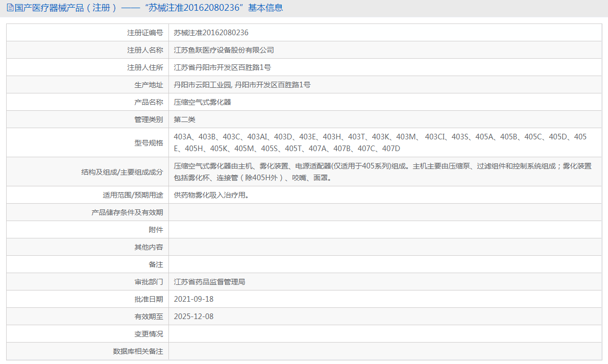Select production address starting 丹阳市云阳工业园
Screen dimensions: 608x364
click(242, 85)
